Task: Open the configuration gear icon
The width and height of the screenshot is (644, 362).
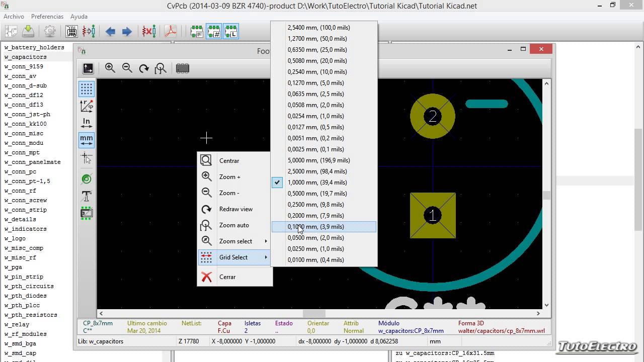Action: (x=50, y=32)
